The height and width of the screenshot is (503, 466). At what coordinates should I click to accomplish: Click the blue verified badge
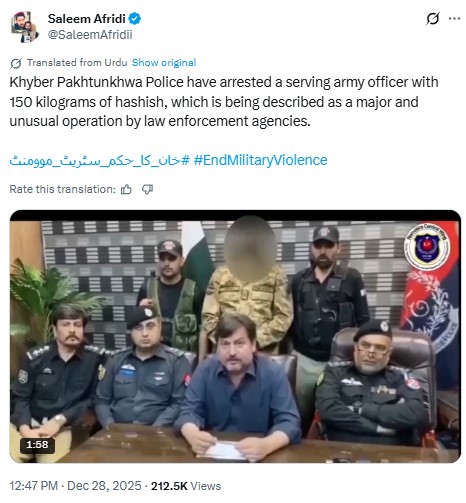[x=135, y=19]
